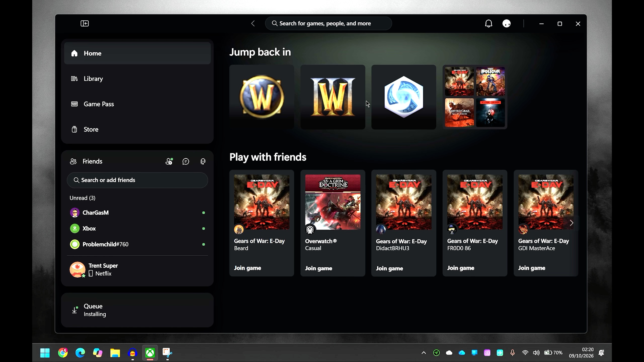
Task: Open Microsoft Edge from the taskbar
Action: (x=80, y=353)
